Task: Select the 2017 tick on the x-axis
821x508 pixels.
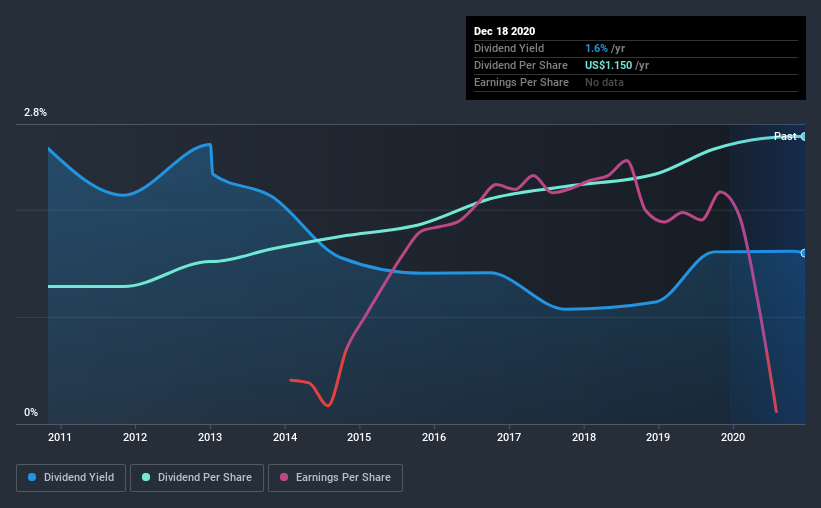Action: (x=509, y=437)
